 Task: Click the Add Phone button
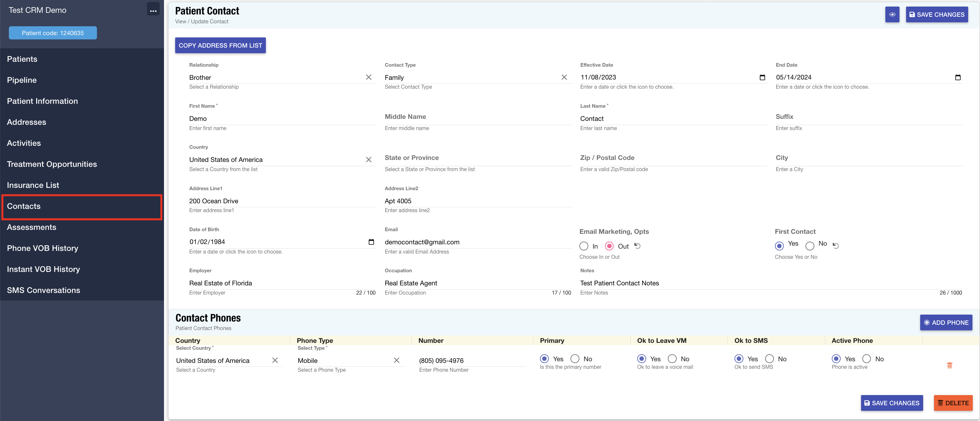click(946, 322)
